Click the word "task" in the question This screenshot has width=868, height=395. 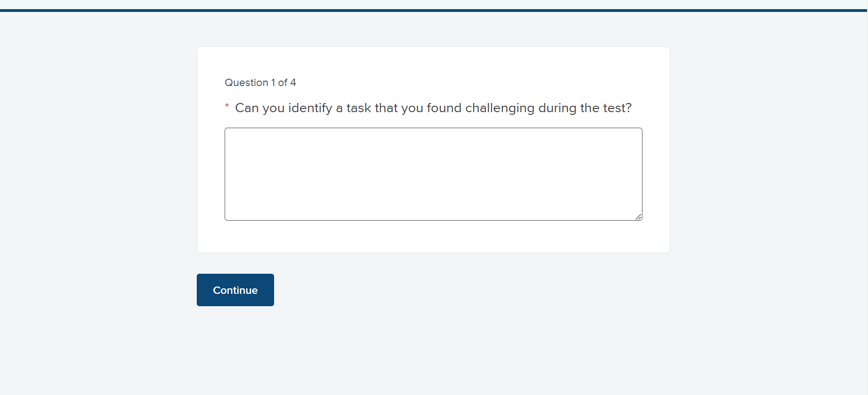tap(358, 108)
